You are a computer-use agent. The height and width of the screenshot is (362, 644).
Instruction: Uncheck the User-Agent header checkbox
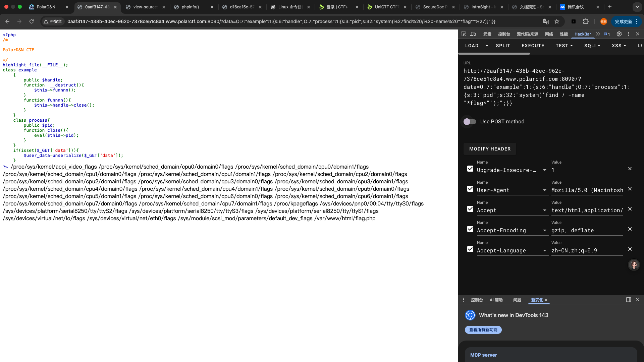470,189
